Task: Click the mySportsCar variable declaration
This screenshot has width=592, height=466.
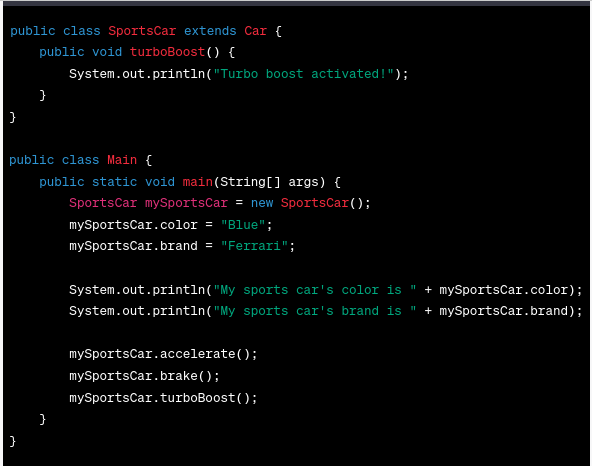Action: (x=187, y=203)
